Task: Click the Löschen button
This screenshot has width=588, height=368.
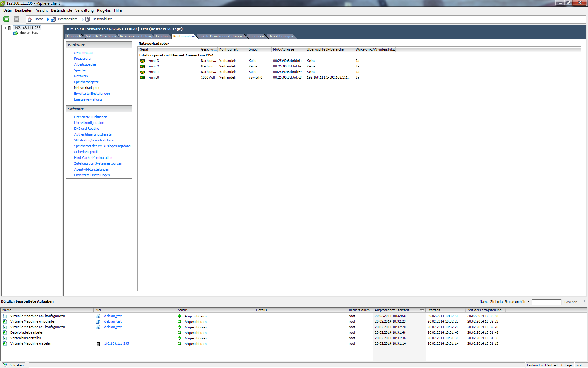Action: (x=571, y=302)
